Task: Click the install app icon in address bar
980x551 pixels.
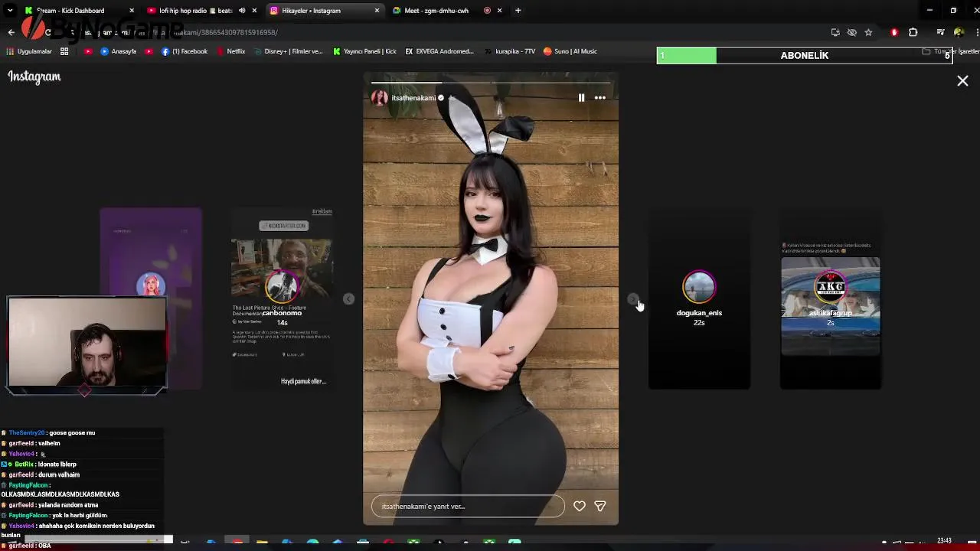Action: coord(835,32)
